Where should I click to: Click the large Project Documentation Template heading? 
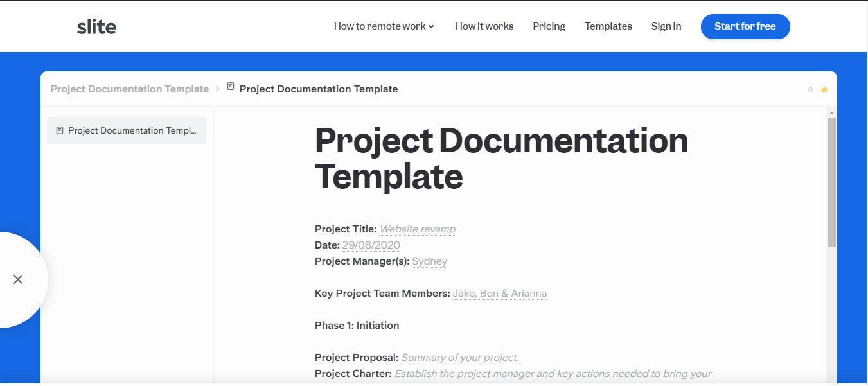click(x=501, y=158)
